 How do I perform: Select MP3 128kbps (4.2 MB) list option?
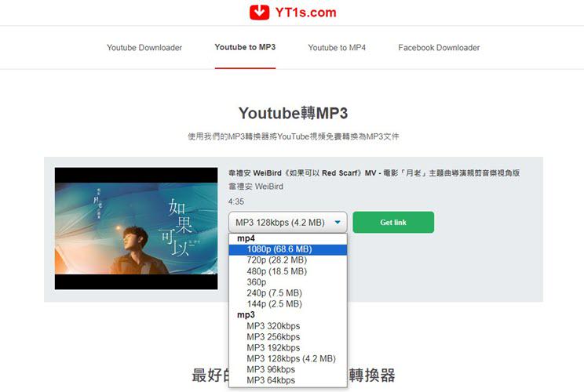[x=288, y=358]
